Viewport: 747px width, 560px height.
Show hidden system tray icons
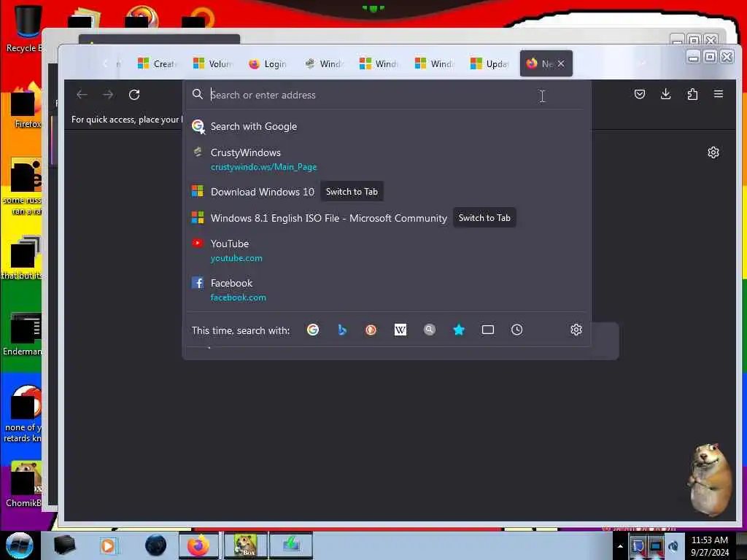tap(620, 545)
